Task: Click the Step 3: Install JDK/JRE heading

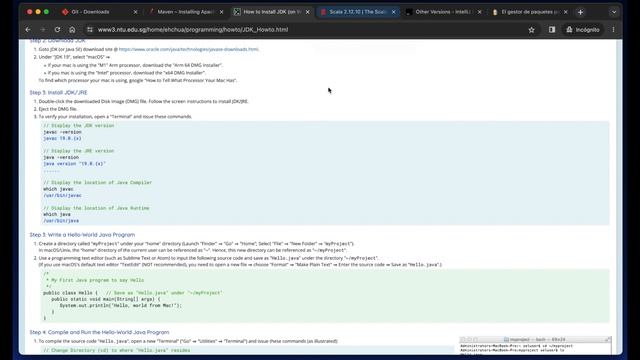Action: [58, 93]
